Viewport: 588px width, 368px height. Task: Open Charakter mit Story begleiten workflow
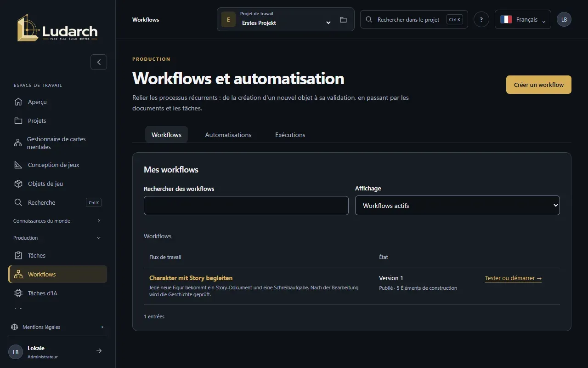[x=191, y=278]
